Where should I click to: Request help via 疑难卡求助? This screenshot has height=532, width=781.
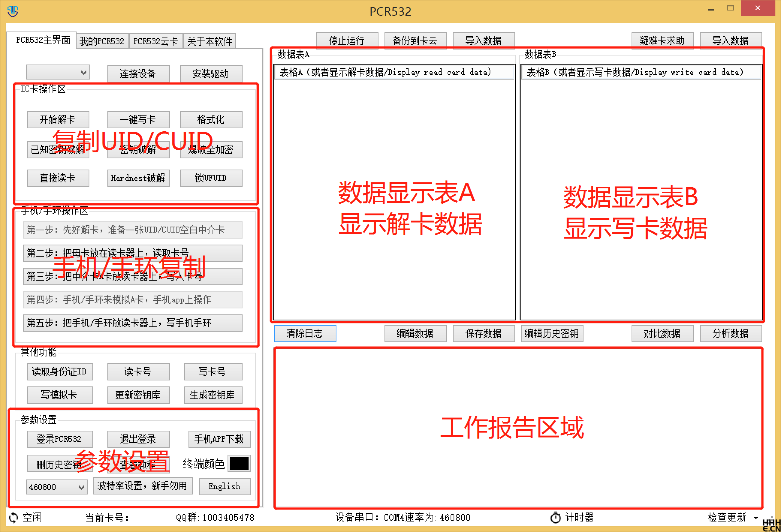[x=662, y=40]
